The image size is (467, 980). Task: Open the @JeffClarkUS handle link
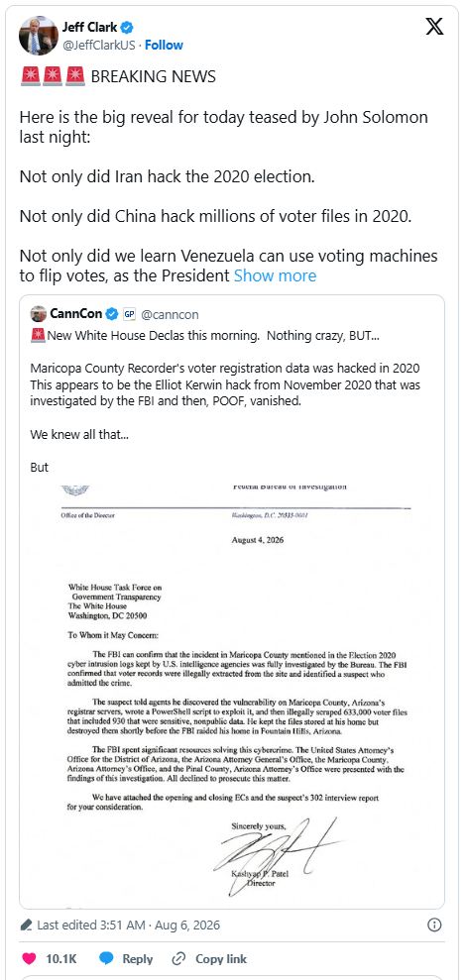point(100,45)
